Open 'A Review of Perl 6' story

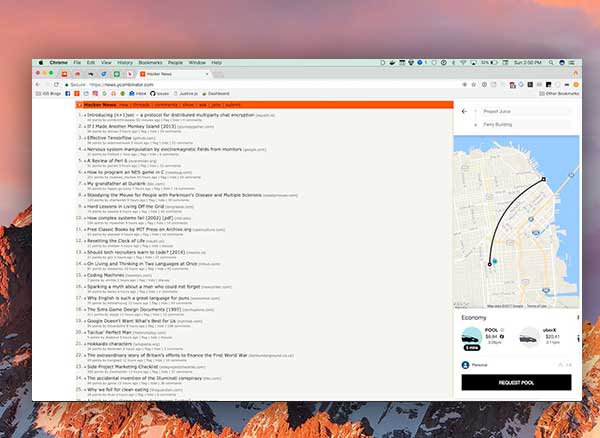[x=107, y=161]
